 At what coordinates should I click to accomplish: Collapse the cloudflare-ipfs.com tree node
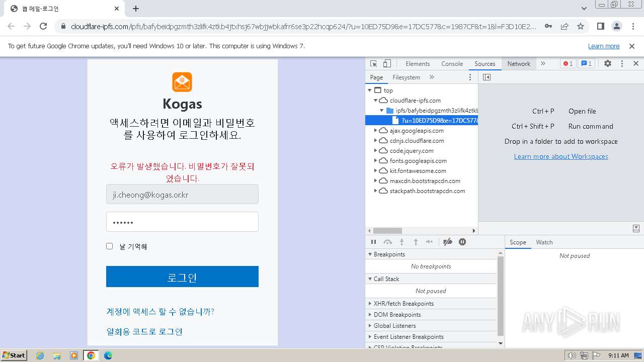(375, 101)
